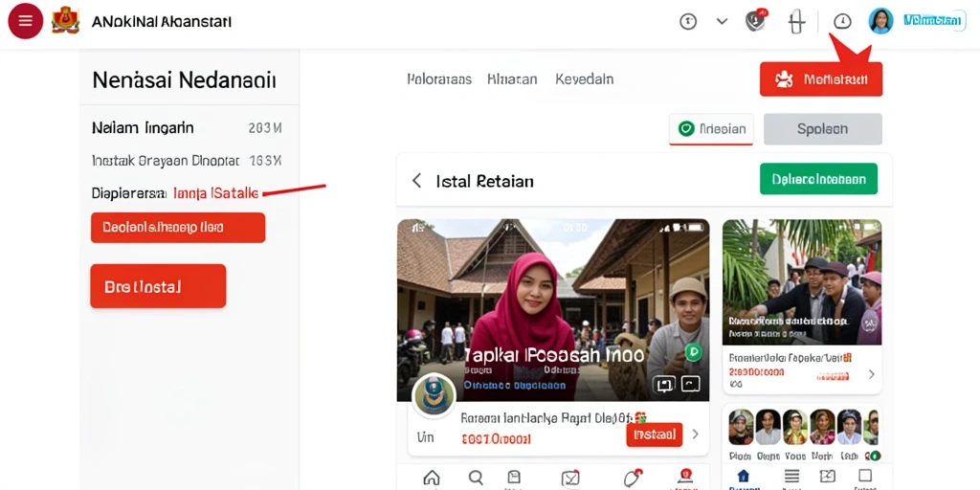Switch to the Kevedaln tab

pos(585,79)
